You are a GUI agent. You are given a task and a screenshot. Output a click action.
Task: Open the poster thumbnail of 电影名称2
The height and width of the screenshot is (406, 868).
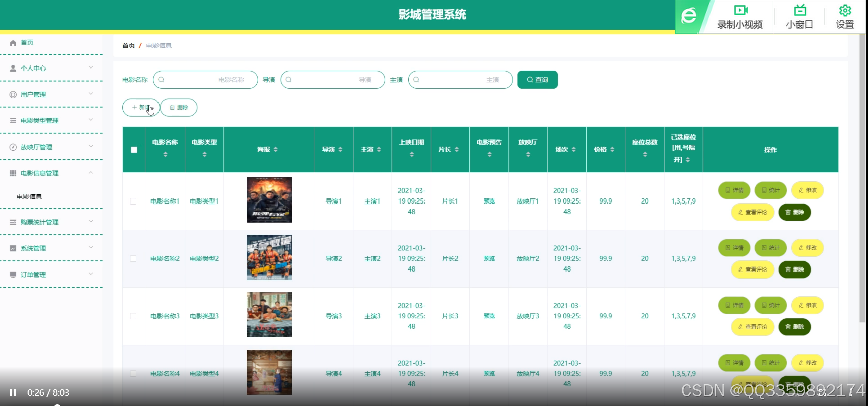(269, 257)
